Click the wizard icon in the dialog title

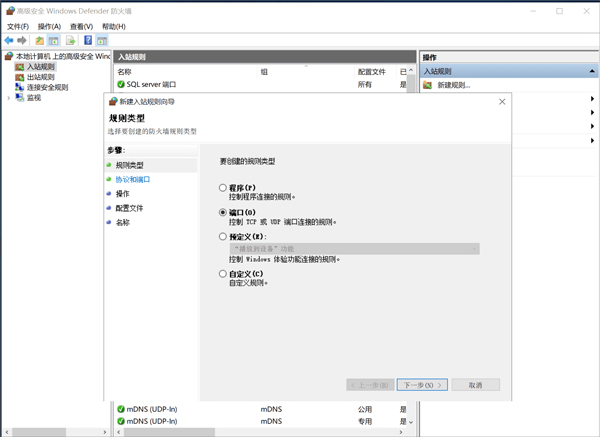coord(113,101)
